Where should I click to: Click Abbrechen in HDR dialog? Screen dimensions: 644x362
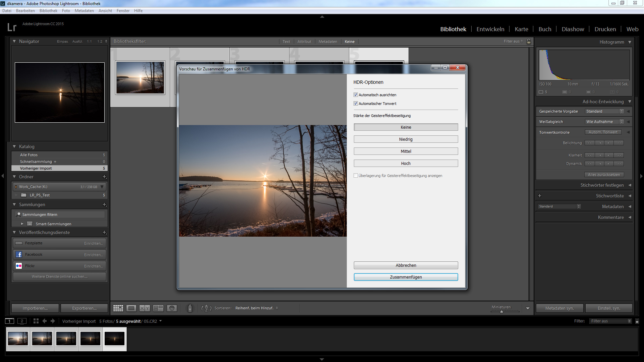[406, 265]
